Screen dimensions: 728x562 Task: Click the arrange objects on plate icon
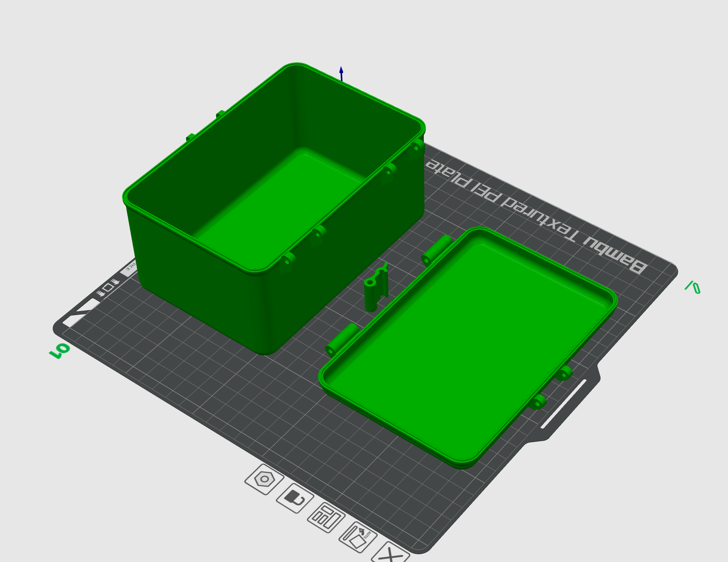[326, 517]
